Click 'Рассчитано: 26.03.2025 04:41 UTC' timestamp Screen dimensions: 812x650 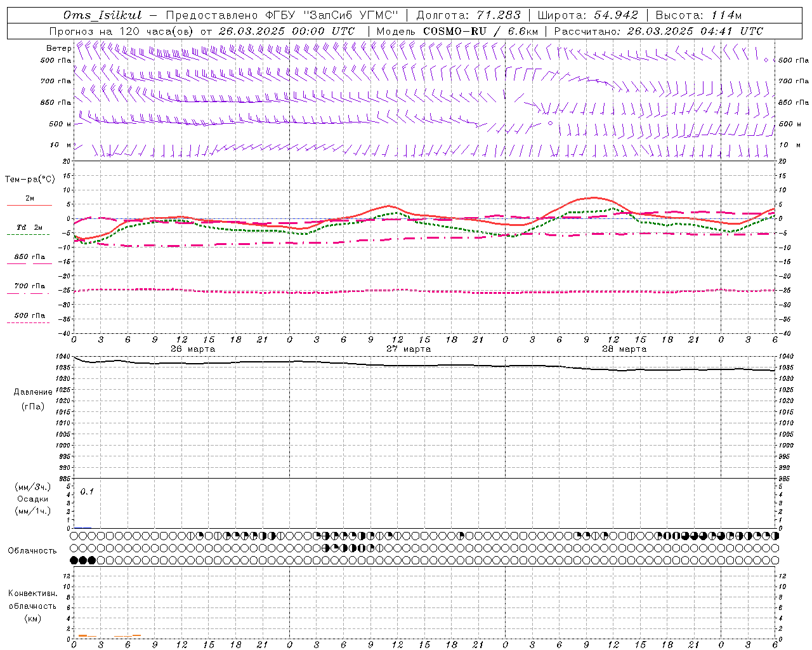click(x=659, y=31)
